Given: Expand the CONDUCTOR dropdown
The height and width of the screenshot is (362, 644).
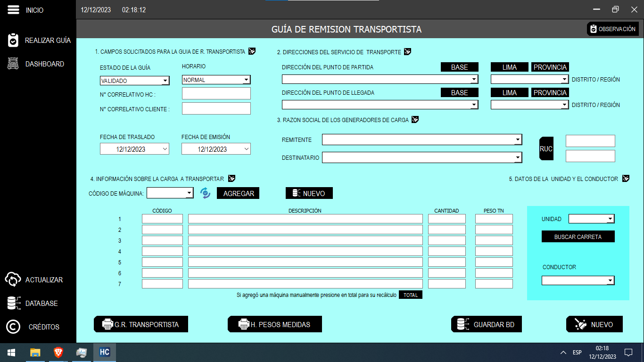Looking at the screenshot, I should (x=610, y=280).
